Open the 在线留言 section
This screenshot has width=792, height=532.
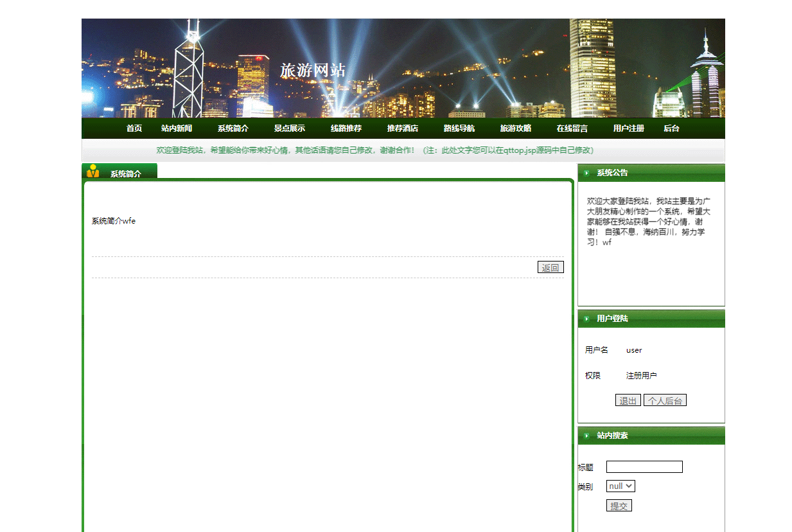click(x=572, y=128)
